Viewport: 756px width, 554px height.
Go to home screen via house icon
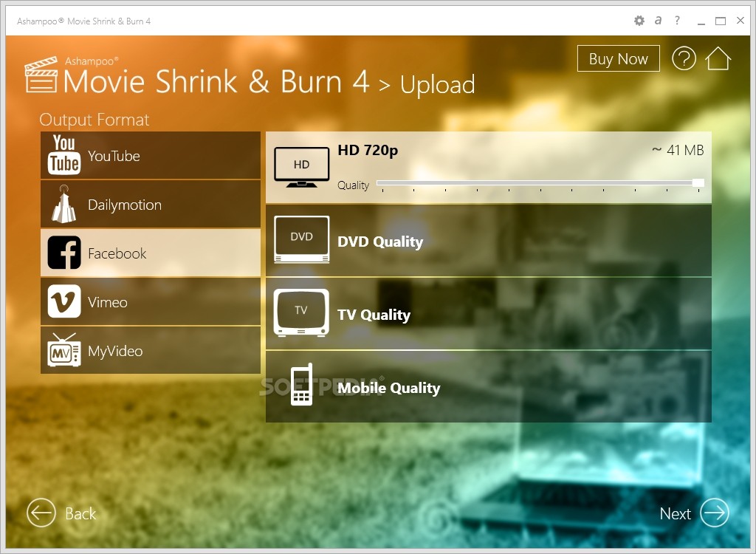[x=718, y=58]
